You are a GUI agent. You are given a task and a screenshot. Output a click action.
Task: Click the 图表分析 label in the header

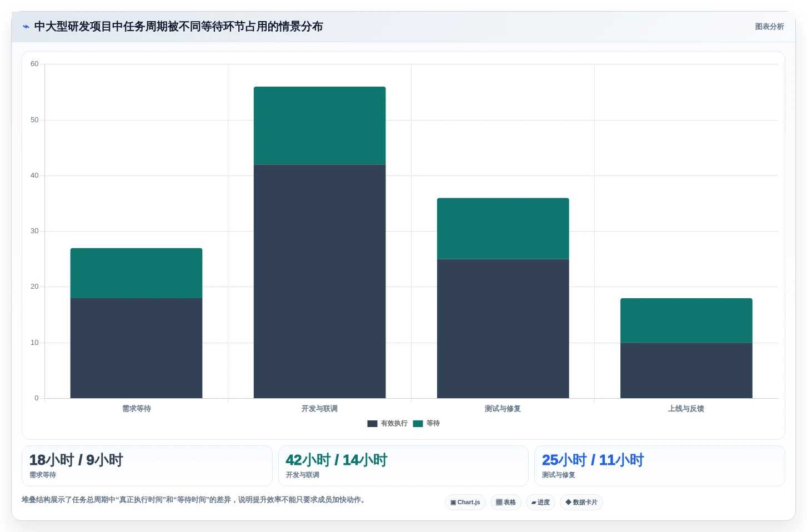point(769,27)
